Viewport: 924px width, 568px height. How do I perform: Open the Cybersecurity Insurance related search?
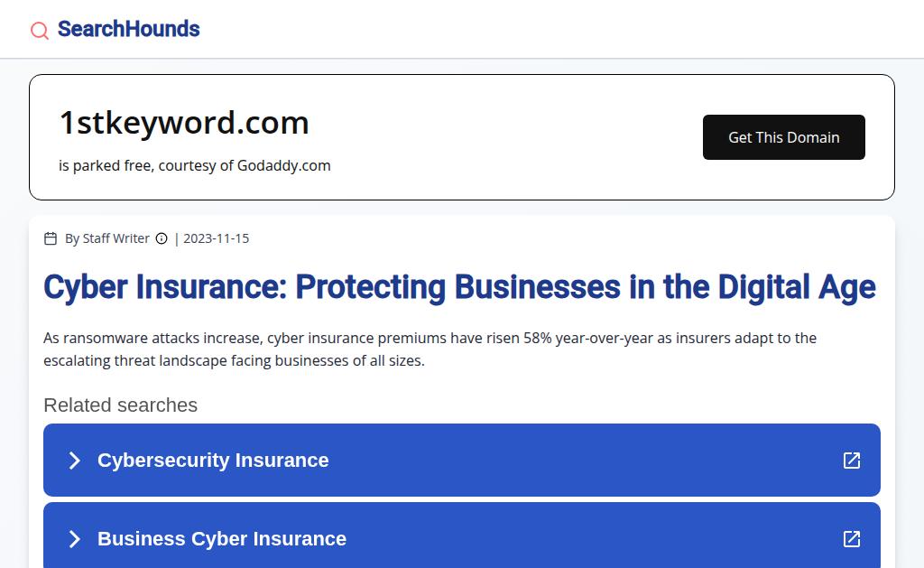click(x=213, y=461)
